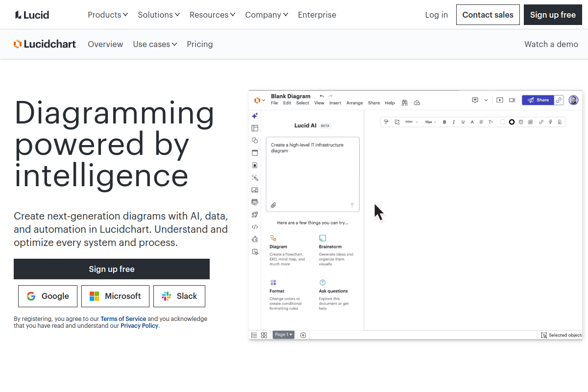Click the image insert icon in the editor sidebar
Image resolution: width=588 pixels, height=392 pixels.
click(255, 190)
